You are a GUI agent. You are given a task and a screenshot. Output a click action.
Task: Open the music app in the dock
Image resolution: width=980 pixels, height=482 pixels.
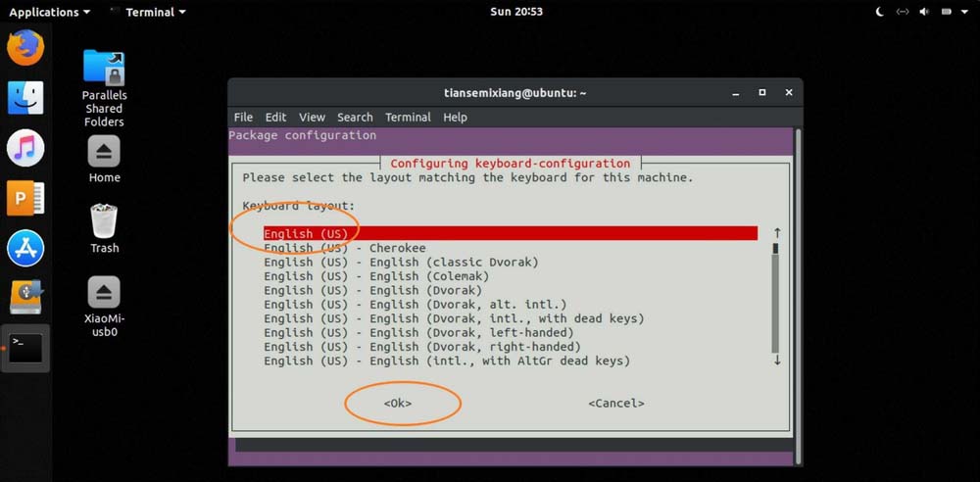tap(25, 148)
